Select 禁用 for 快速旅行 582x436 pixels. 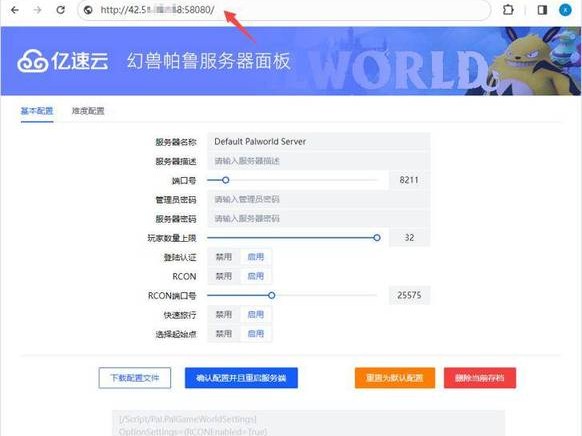click(x=224, y=315)
